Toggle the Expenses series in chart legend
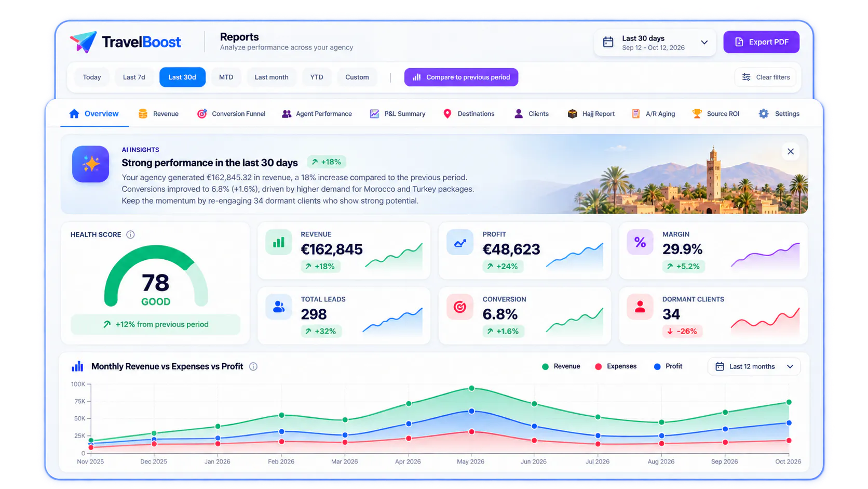 [616, 366]
